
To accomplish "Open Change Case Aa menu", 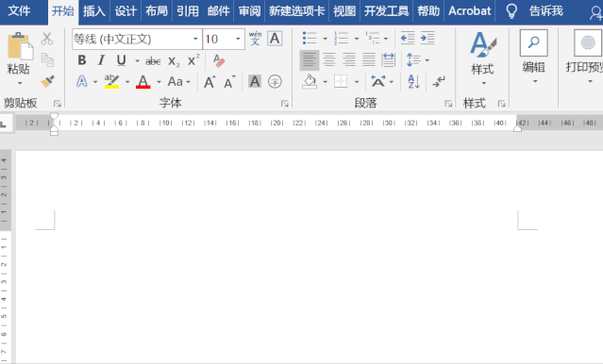I will 178,81.
